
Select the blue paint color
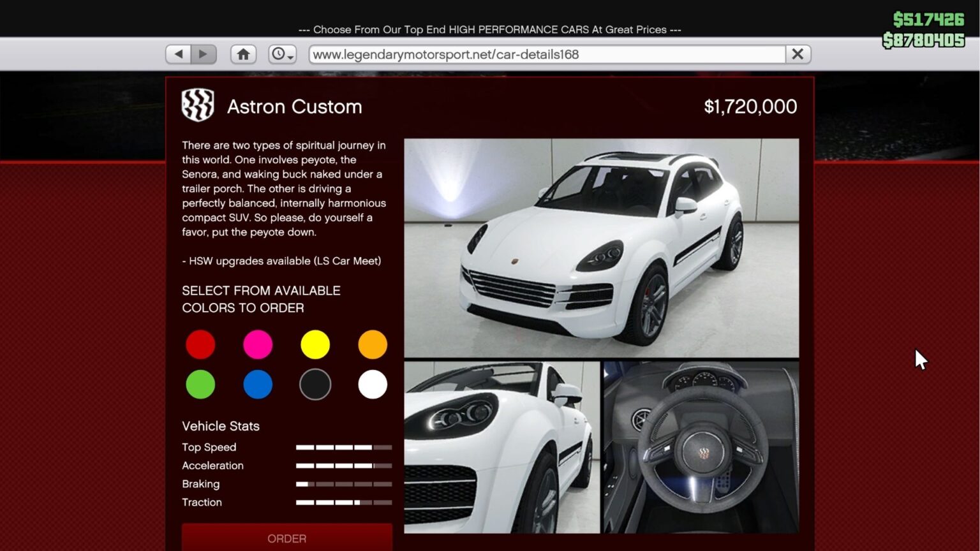point(258,385)
